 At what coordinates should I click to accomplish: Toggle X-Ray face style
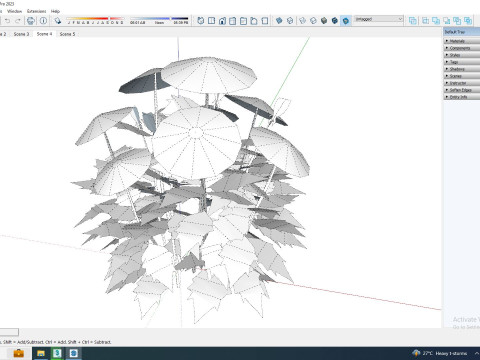(x=279, y=21)
